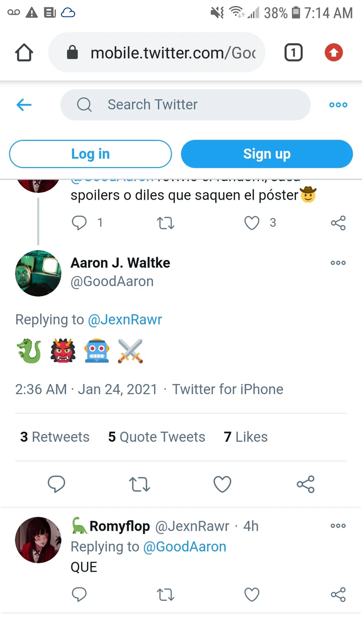Reply to Romyflop's QUE tweet

(x=79, y=595)
